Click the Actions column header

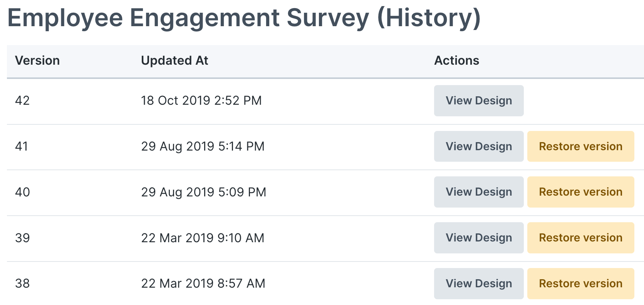456,60
